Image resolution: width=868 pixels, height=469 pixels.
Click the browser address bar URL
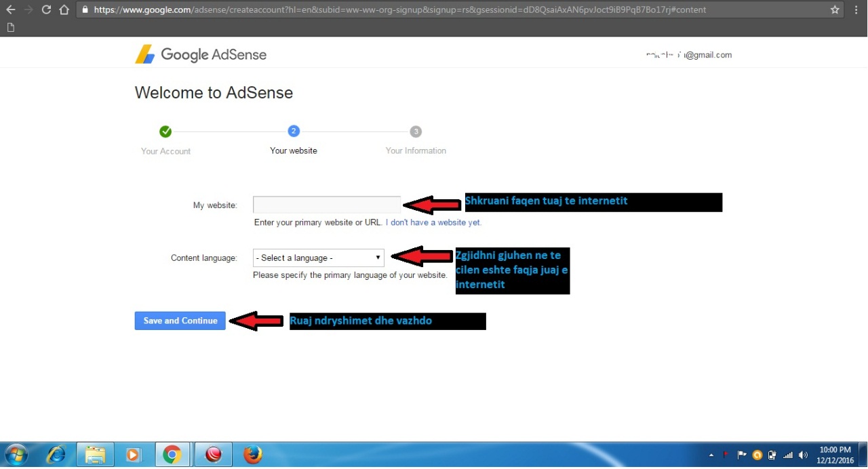coord(400,10)
